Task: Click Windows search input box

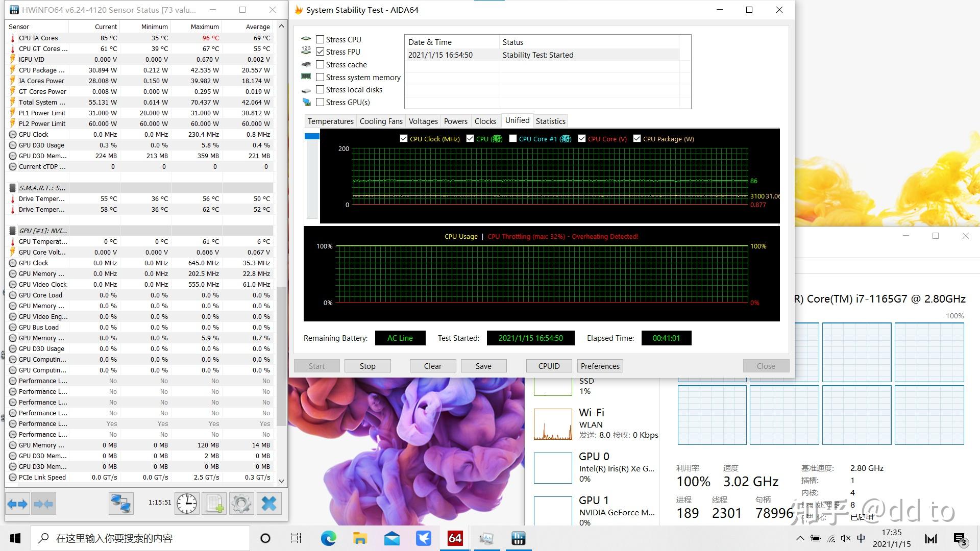Action: pos(140,538)
